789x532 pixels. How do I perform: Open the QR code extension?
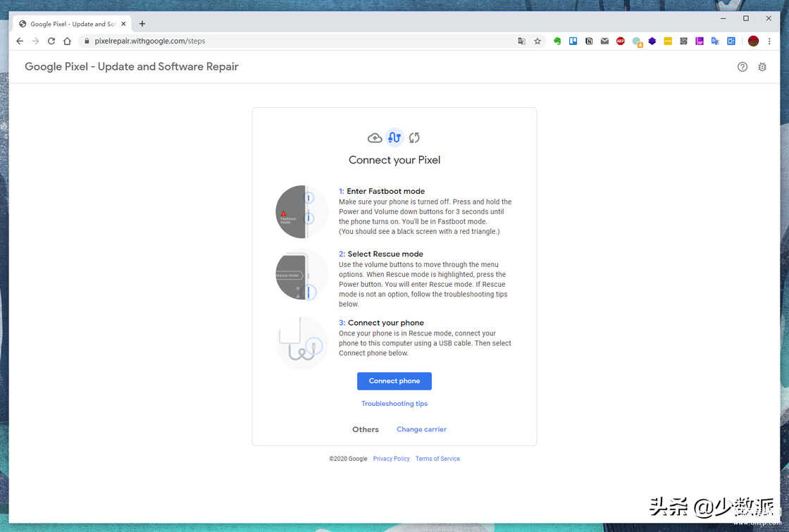683,42
